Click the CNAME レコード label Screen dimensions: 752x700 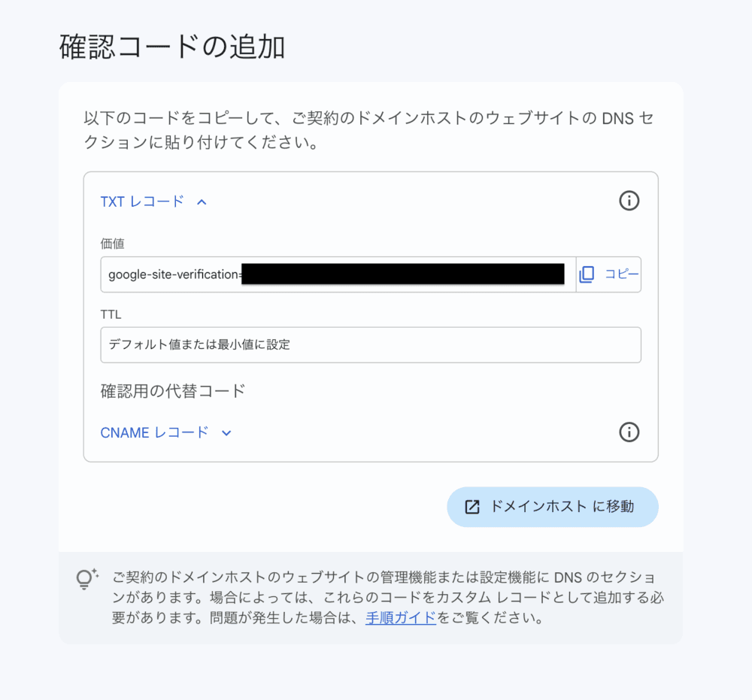pos(154,433)
